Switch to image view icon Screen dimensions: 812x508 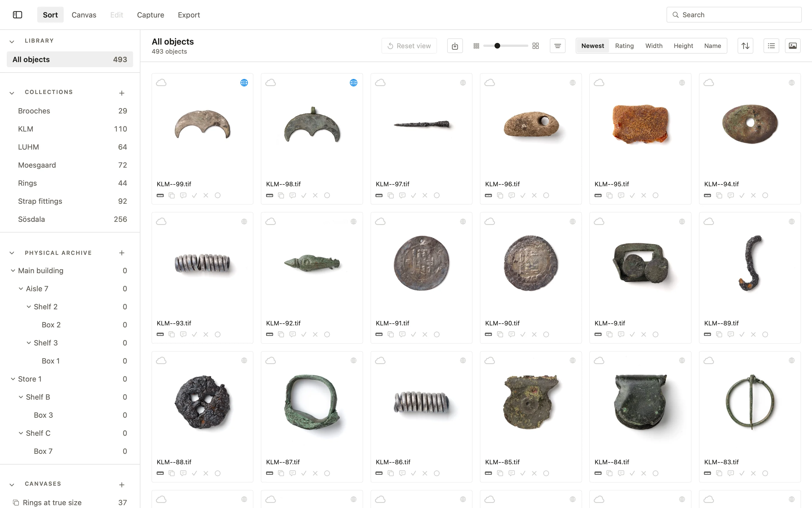tap(793, 46)
